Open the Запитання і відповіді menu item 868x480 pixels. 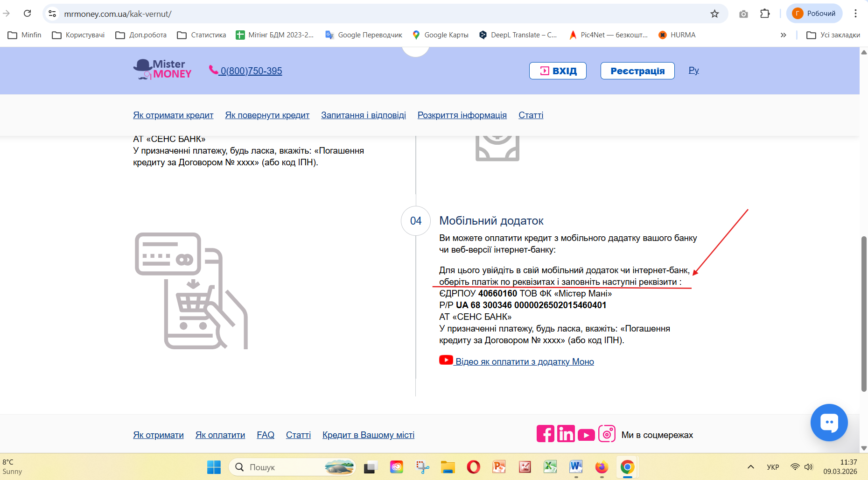(364, 115)
